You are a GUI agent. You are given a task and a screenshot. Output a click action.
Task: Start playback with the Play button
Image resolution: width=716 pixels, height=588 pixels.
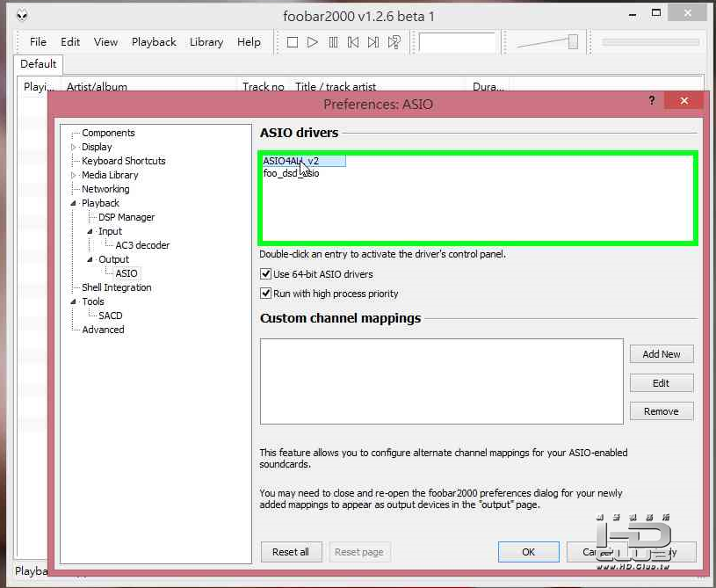(313, 42)
